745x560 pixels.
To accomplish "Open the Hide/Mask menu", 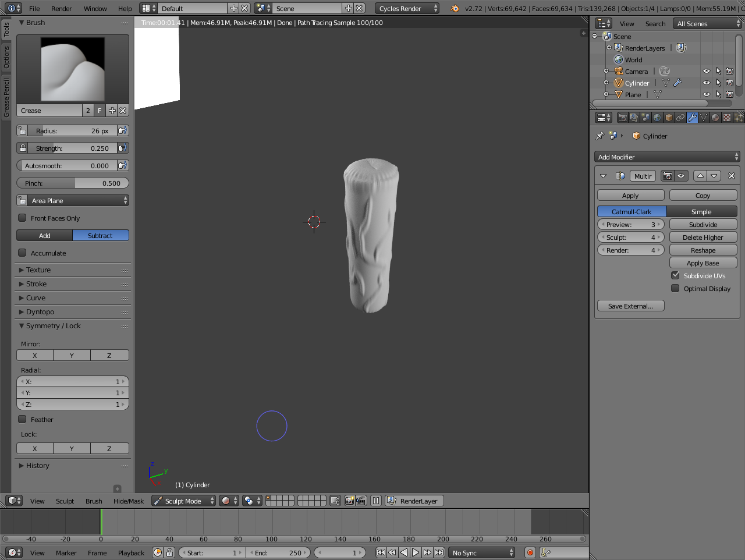I will pyautogui.click(x=128, y=501).
